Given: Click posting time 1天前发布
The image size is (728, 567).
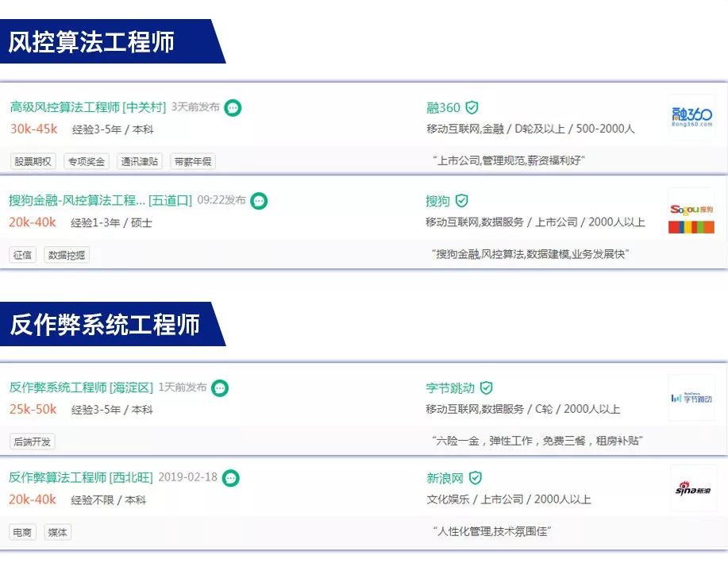Looking at the screenshot, I should tap(183, 387).
